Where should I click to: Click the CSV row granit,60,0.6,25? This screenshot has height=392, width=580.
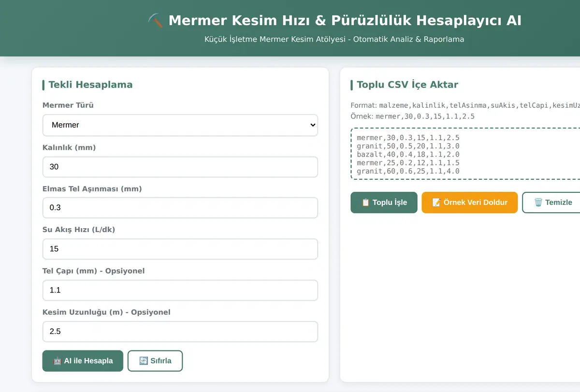point(408,172)
